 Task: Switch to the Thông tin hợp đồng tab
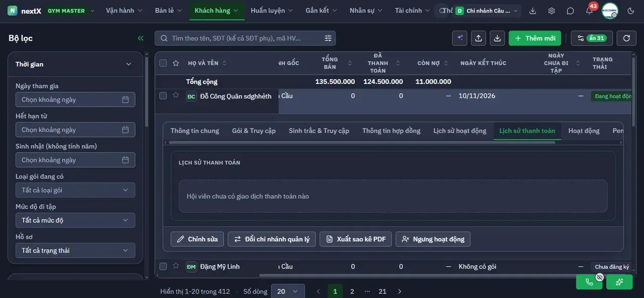click(391, 131)
